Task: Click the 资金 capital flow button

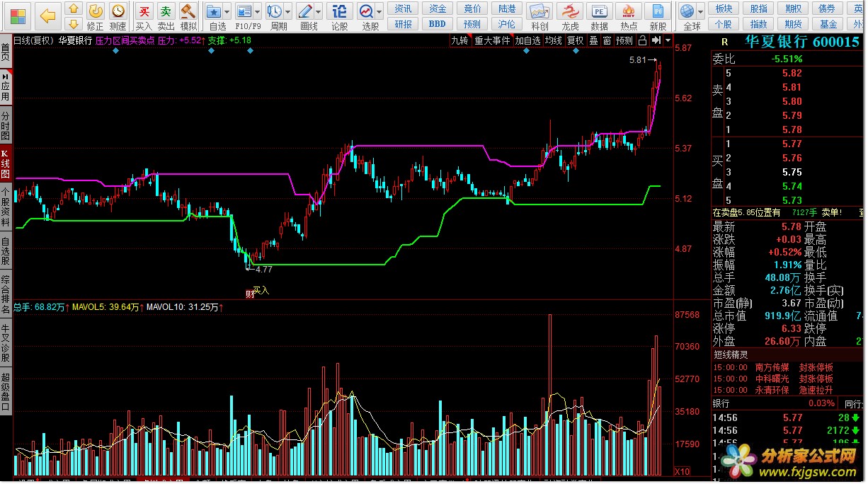Action: pyautogui.click(x=438, y=8)
